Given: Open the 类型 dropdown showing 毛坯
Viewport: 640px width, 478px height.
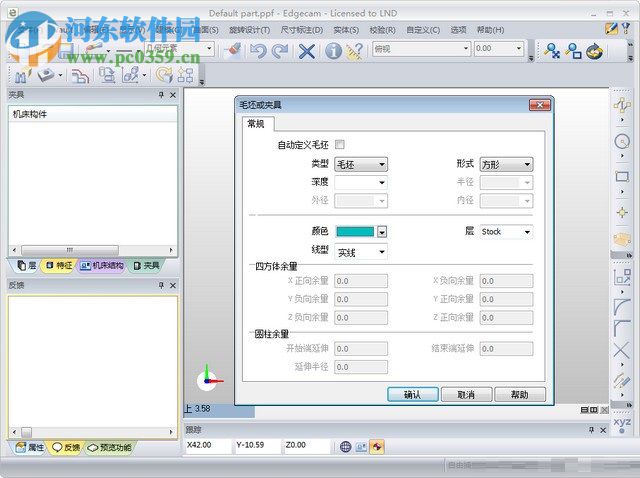Looking at the screenshot, I should pos(361,165).
